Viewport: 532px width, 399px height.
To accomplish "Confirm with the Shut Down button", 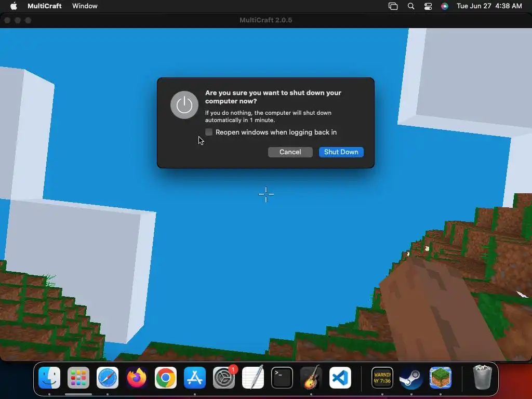I will 341,152.
